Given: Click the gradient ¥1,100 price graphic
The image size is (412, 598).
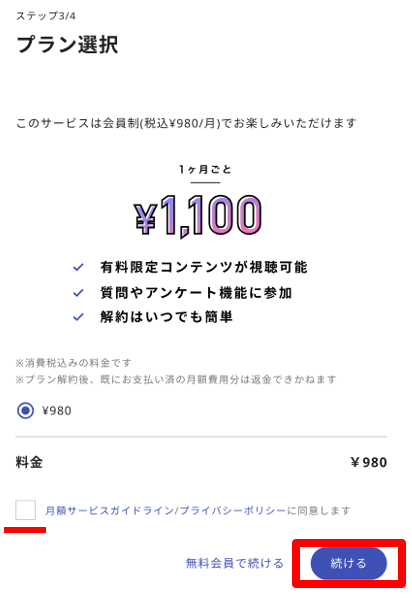Looking at the screenshot, I should (x=198, y=215).
